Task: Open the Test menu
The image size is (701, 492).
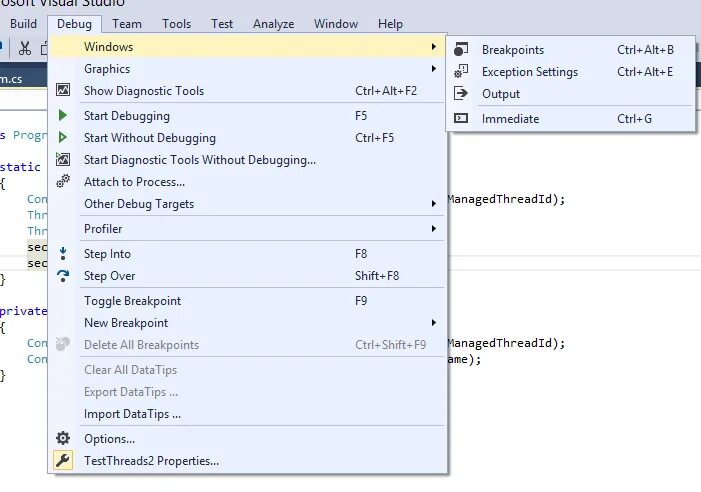Action: pos(222,24)
